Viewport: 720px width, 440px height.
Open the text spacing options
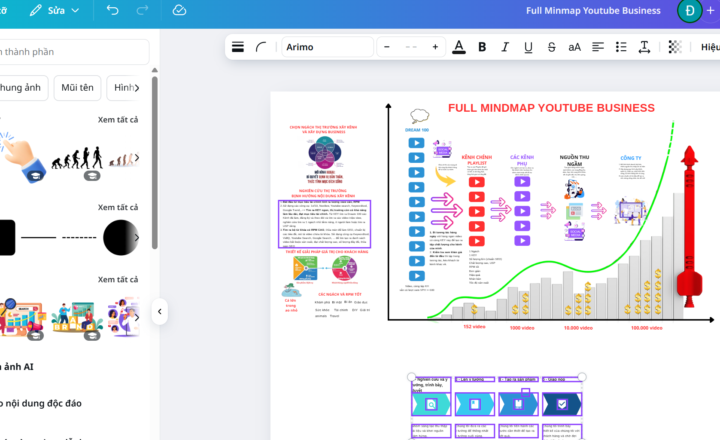(x=644, y=47)
